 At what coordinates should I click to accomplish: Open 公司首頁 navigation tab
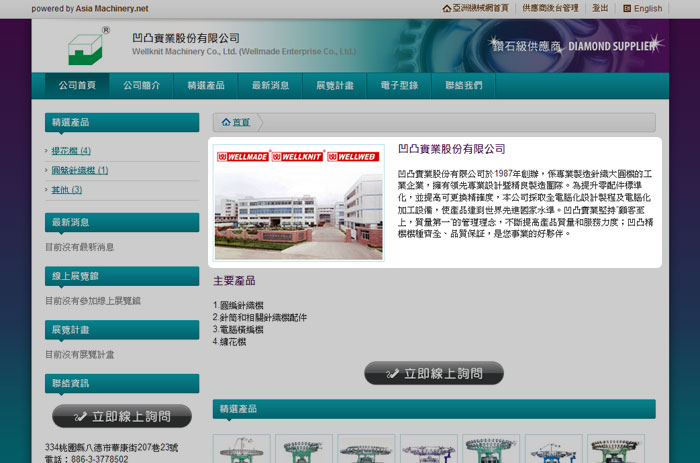(x=77, y=85)
